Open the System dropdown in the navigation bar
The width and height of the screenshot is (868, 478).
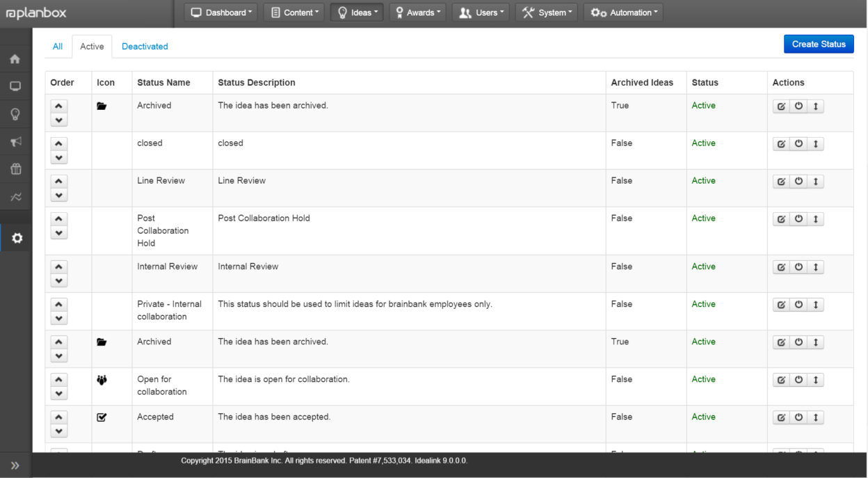click(x=547, y=12)
